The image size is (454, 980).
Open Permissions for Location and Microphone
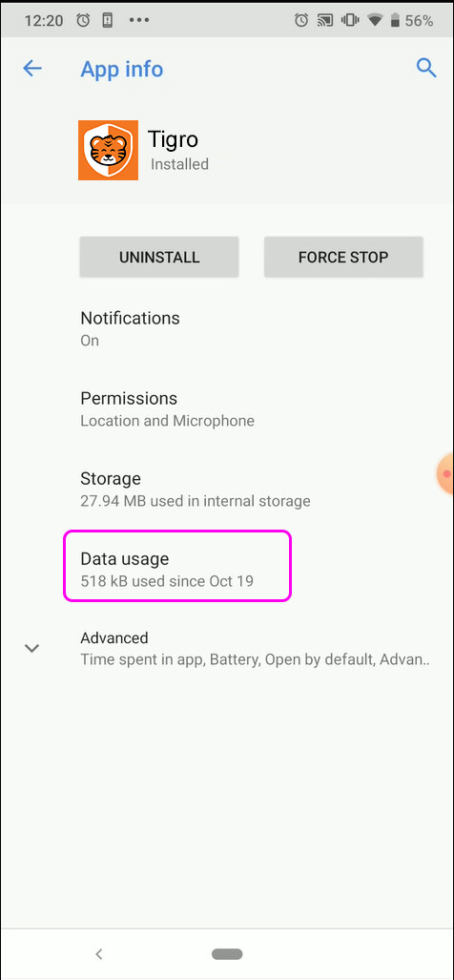[x=227, y=408]
